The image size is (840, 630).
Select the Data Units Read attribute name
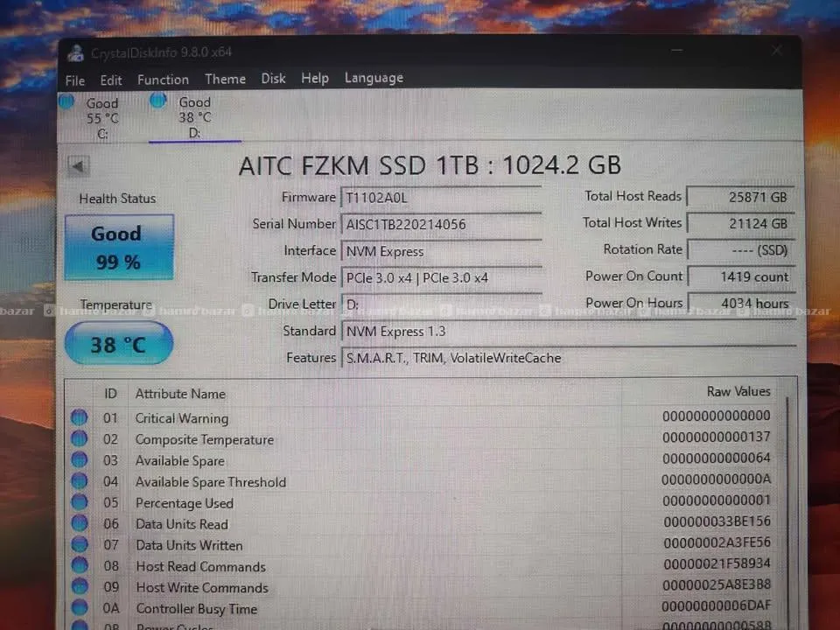click(x=182, y=524)
